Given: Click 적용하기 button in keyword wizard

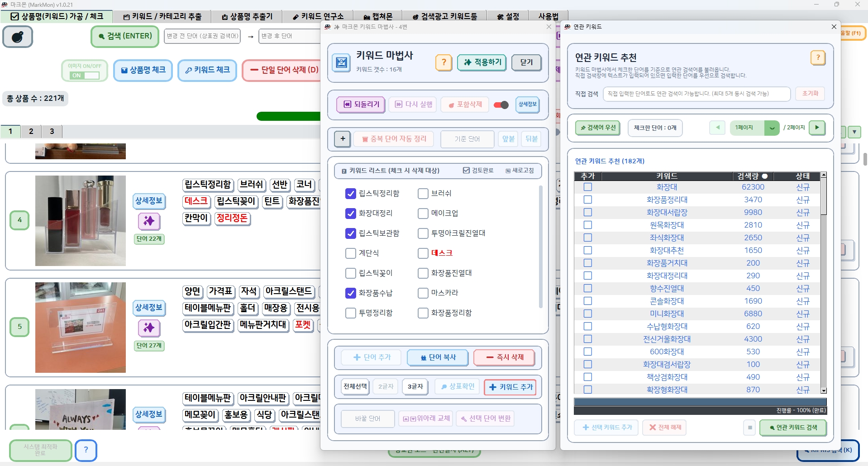Looking at the screenshot, I should [x=482, y=62].
